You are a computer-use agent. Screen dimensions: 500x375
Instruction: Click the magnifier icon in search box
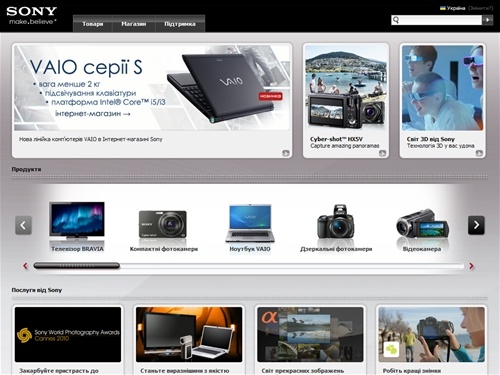(396, 20)
